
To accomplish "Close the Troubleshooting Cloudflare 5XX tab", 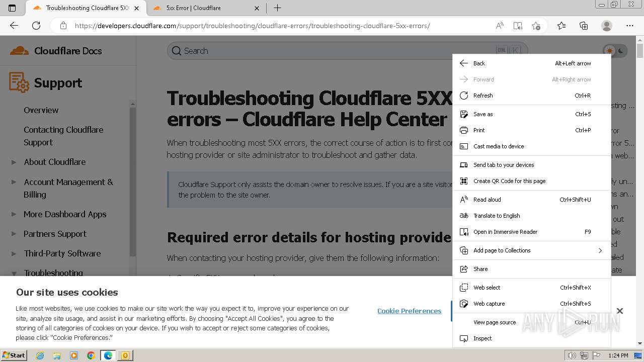I will 136,8.
